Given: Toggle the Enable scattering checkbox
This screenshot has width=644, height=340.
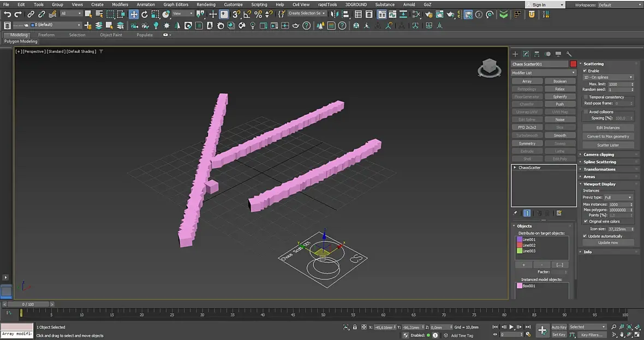Looking at the screenshot, I should (585, 71).
